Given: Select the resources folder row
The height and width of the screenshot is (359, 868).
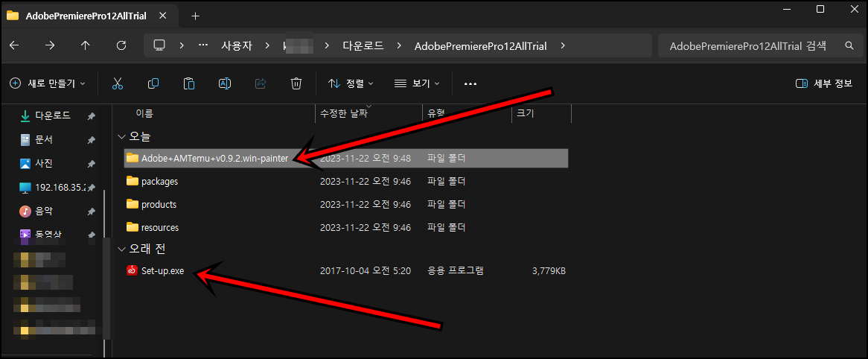Looking at the screenshot, I should pos(346,228).
